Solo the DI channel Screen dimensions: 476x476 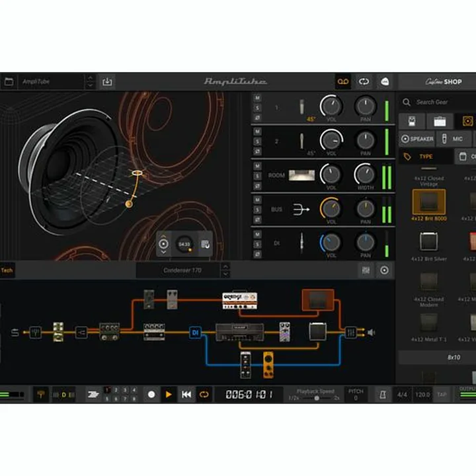[257, 245]
